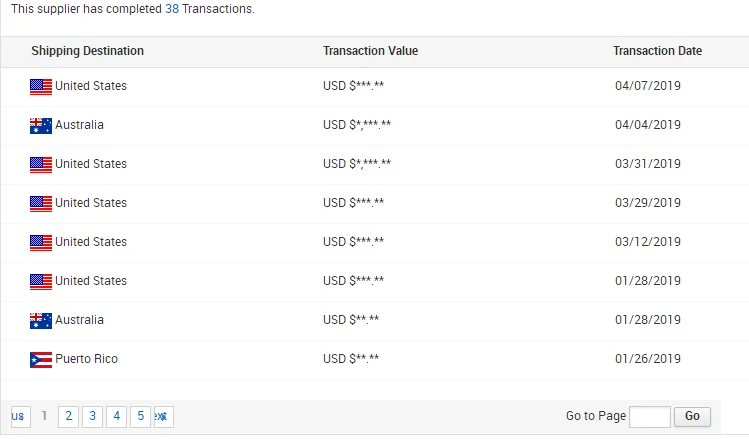749x439 pixels.
Task: Click the Next page button
Action: click(163, 417)
